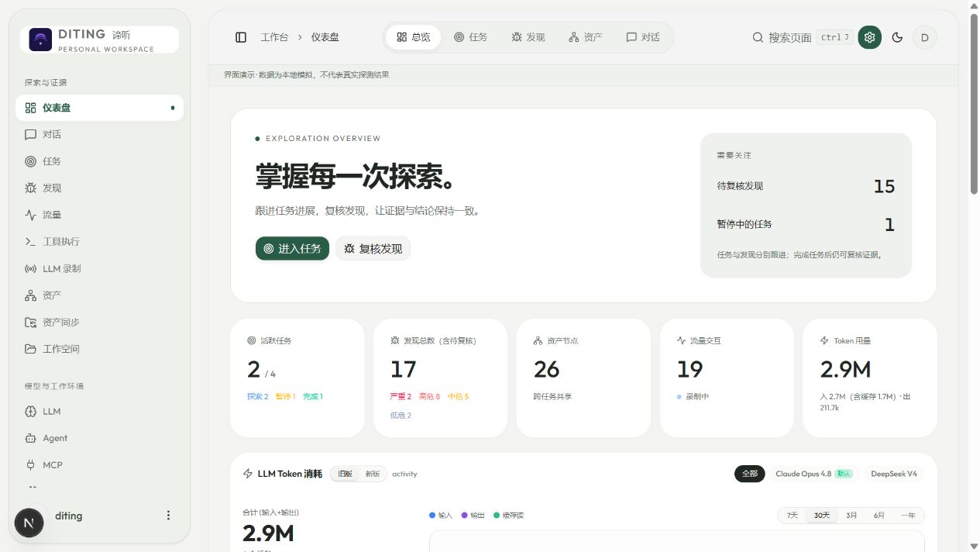Open 资产 in the sidebar
Viewport: 980px width, 552px height.
(99, 295)
